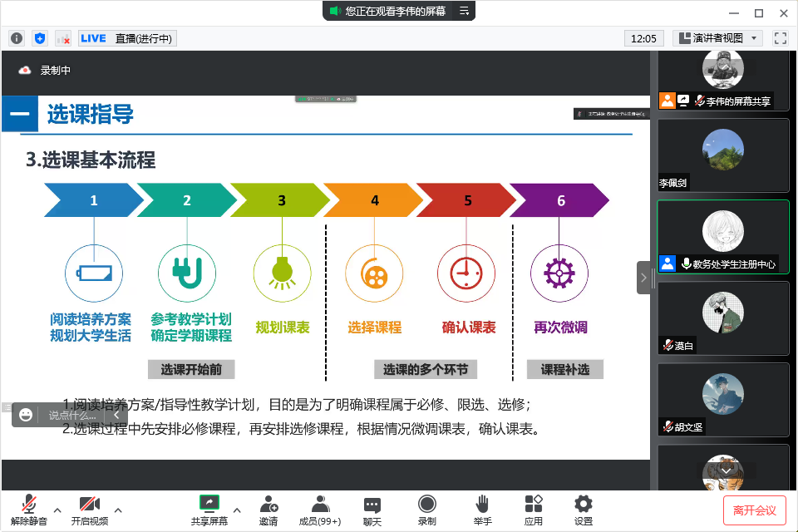This screenshot has height=532, width=798.
Task: Expand audio options arrow beside 解除静音
Action: pos(57,510)
